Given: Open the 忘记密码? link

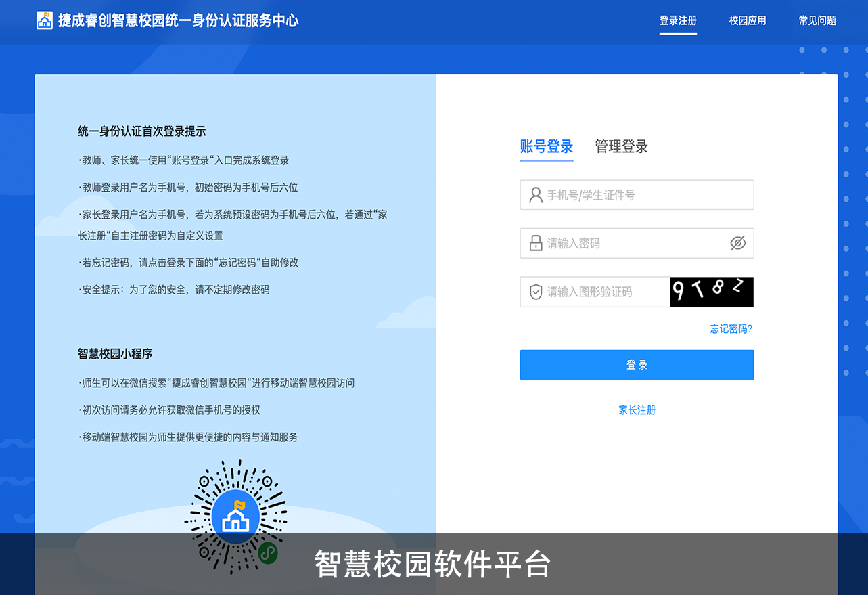Looking at the screenshot, I should click(x=731, y=329).
